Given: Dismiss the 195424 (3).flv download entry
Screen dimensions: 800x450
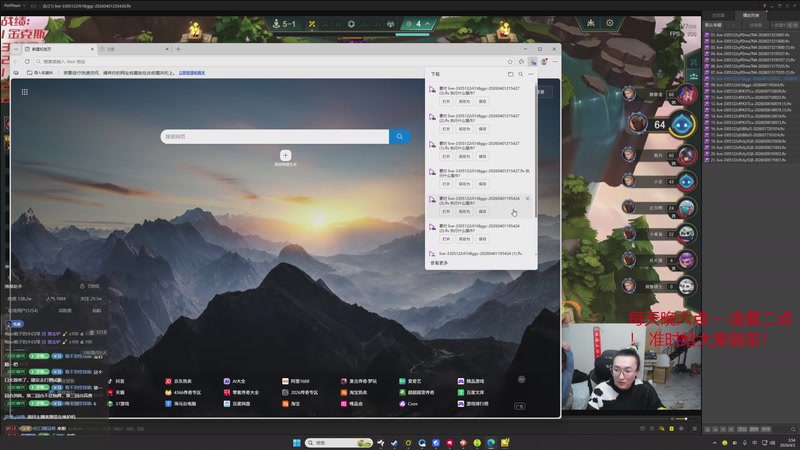Looking at the screenshot, I should coord(528,198).
